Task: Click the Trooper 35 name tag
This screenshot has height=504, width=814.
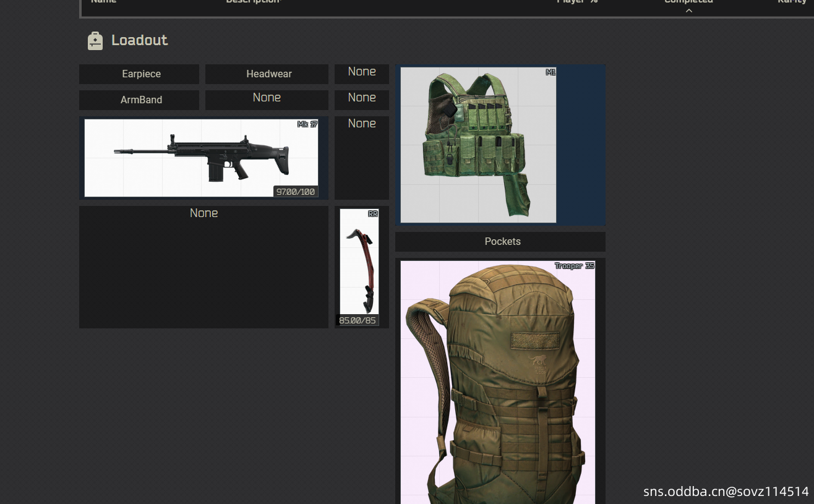Action: [574, 266]
